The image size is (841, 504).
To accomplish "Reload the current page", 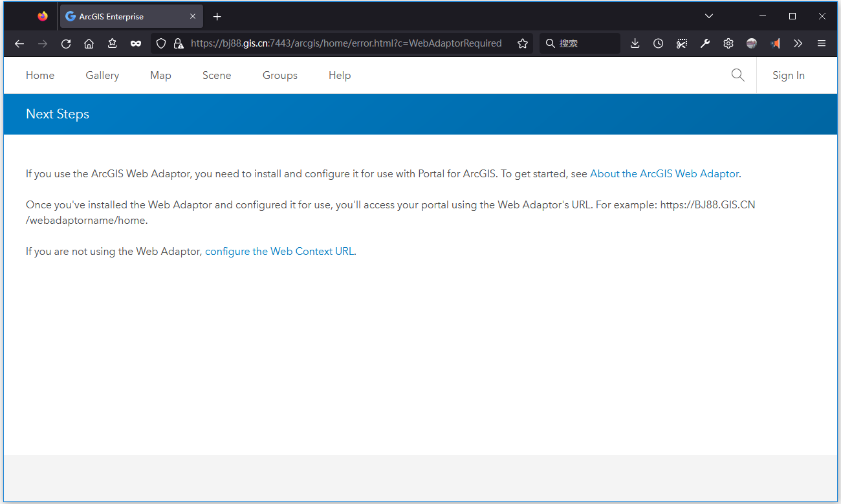I will (66, 43).
